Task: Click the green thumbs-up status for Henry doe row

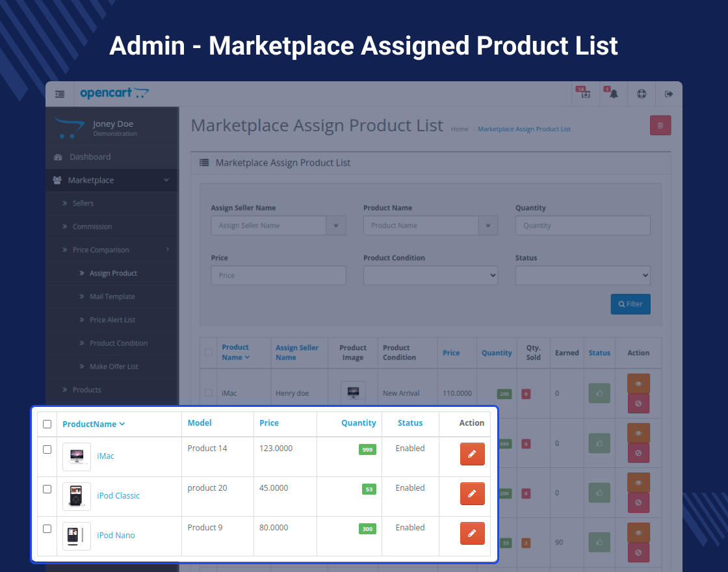Action: click(599, 393)
